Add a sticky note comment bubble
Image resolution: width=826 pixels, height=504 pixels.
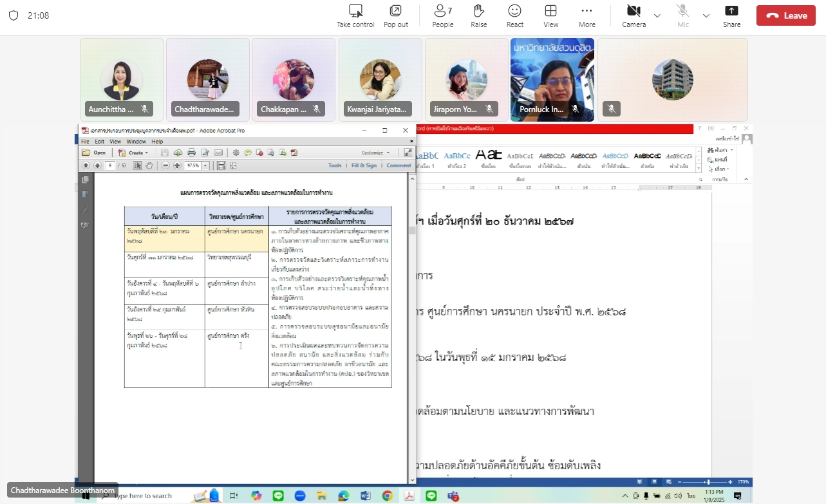(x=248, y=153)
